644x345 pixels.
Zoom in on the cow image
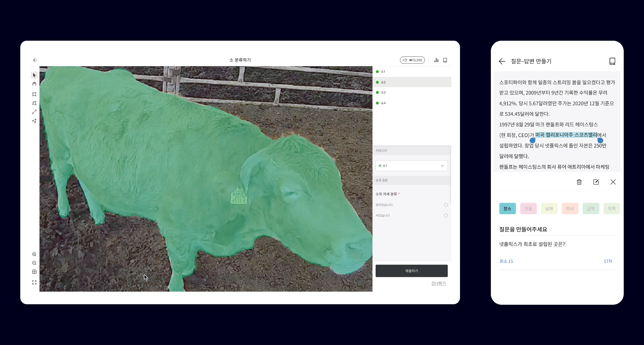34,254
